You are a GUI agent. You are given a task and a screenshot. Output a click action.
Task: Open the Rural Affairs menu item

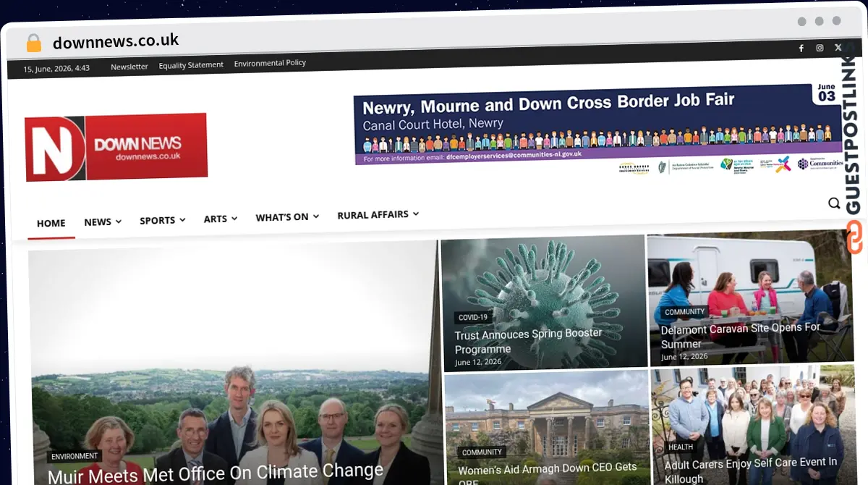tap(373, 215)
